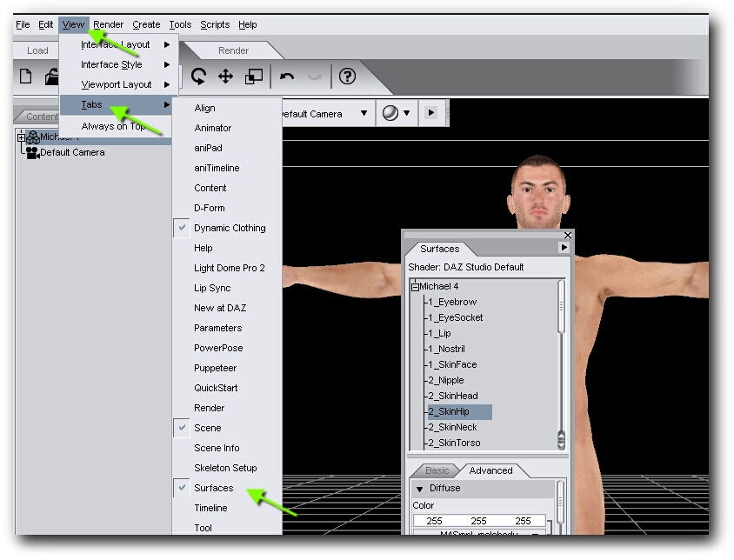Expand the Michael node in Scene tree
The width and height of the screenshot is (734, 560).
21,137
